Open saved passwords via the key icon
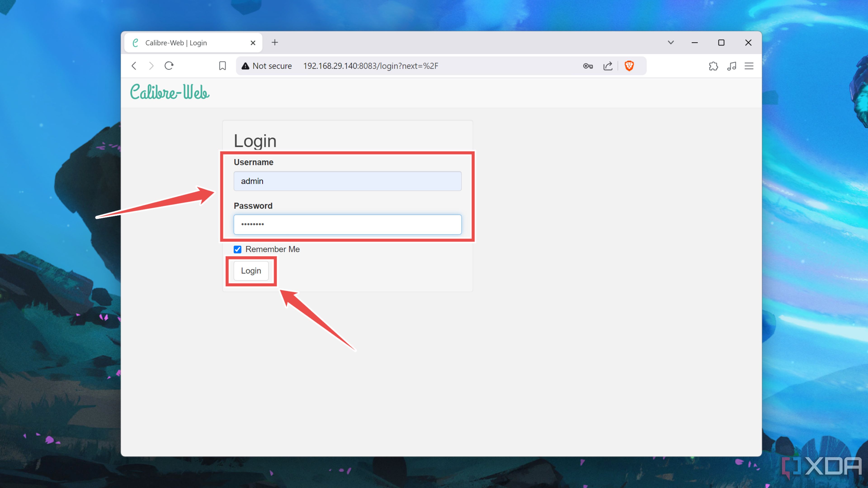Image resolution: width=868 pixels, height=488 pixels. [x=588, y=66]
